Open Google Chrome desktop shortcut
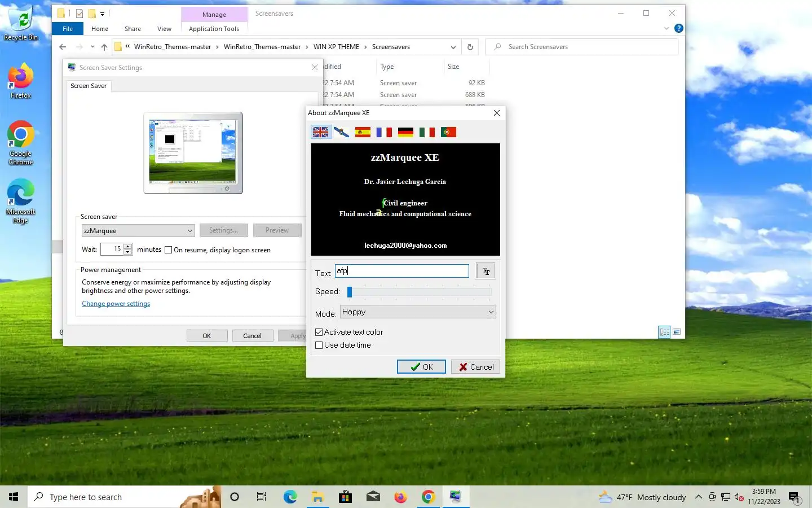Viewport: 812px width, 508px height. coord(21,143)
